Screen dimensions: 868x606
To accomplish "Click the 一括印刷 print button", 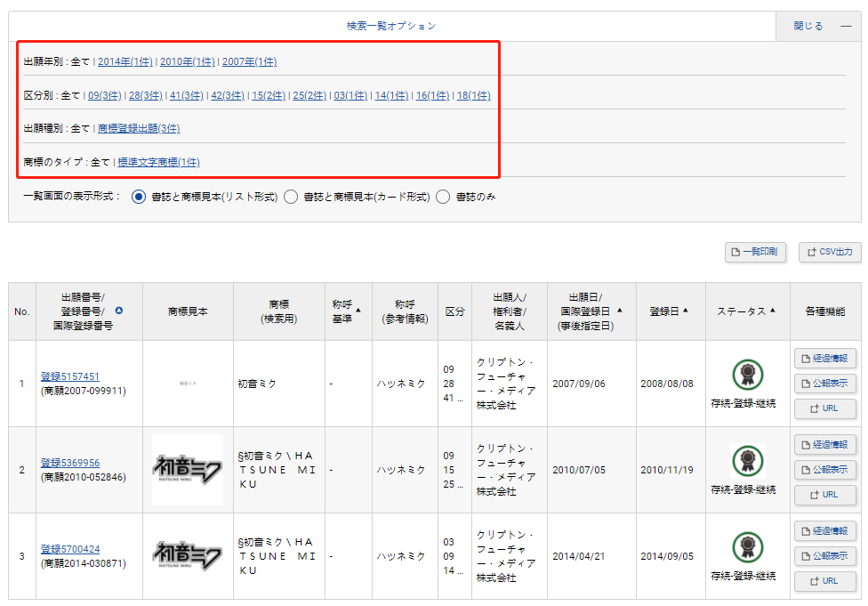I will click(x=755, y=253).
